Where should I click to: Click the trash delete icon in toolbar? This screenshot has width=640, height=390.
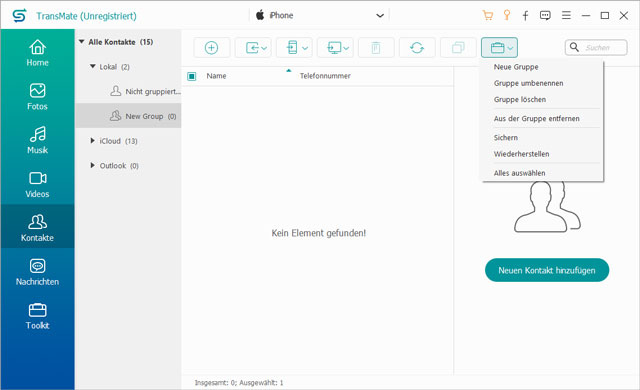[376, 48]
